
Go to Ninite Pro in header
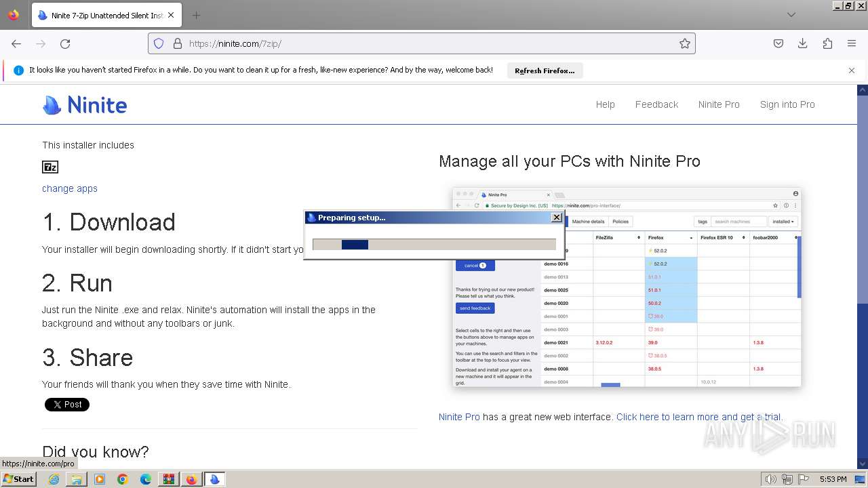(719, 104)
